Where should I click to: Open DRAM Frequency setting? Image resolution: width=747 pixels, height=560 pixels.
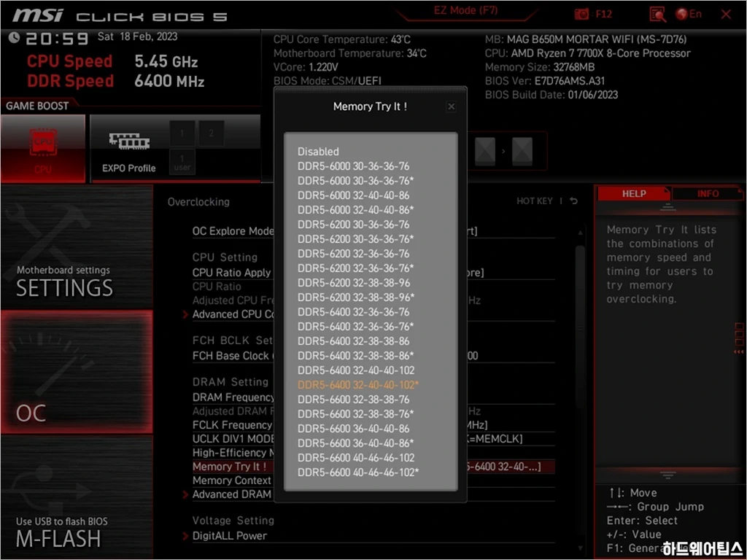pyautogui.click(x=233, y=397)
